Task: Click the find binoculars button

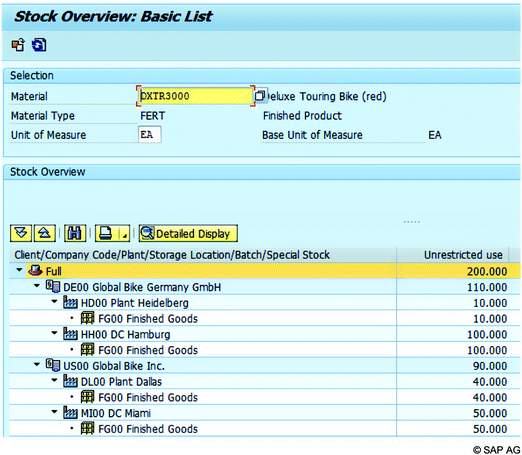Action: pos(75,233)
